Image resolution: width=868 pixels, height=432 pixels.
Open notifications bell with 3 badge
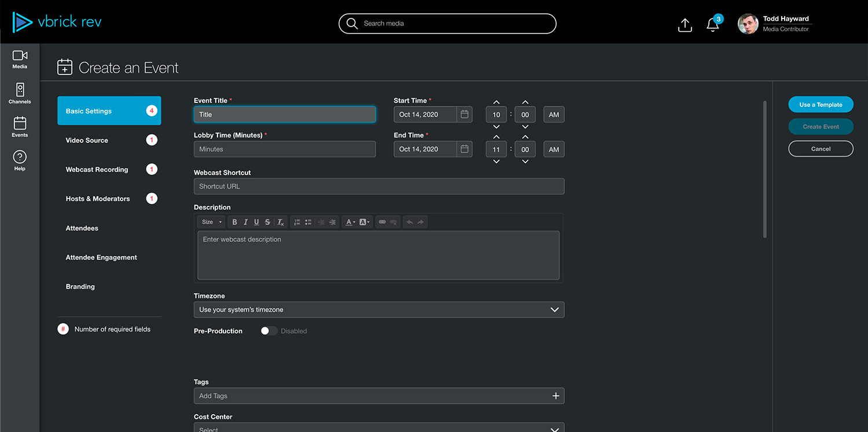pos(713,24)
